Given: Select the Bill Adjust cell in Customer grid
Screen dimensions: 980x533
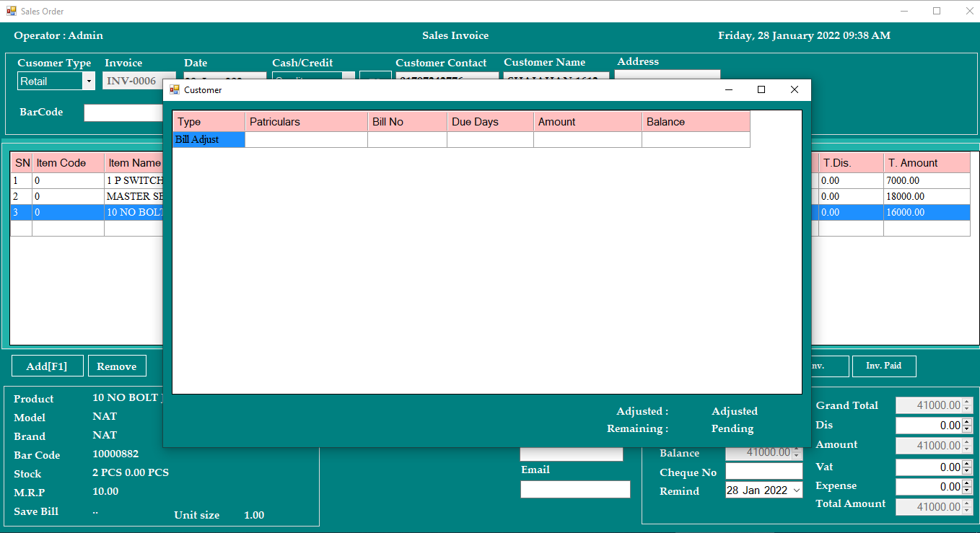Looking at the screenshot, I should click(208, 138).
